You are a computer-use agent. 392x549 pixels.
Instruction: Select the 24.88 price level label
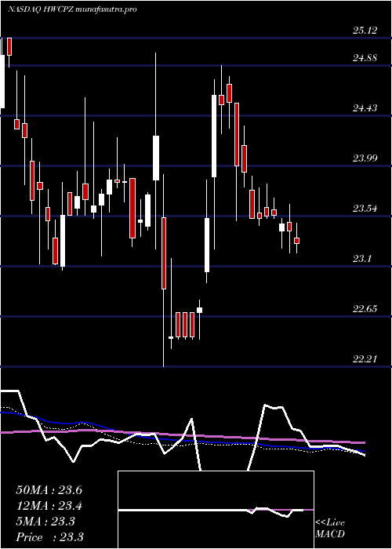(365, 58)
